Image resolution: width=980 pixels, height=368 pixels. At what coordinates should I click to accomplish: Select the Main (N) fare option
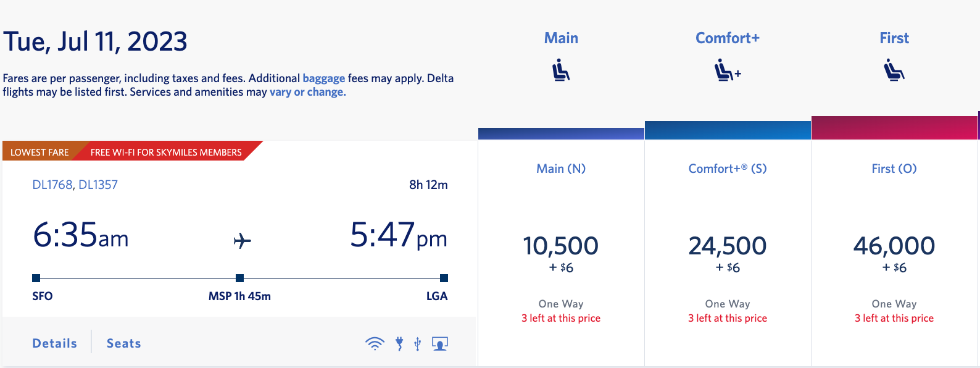(561, 247)
